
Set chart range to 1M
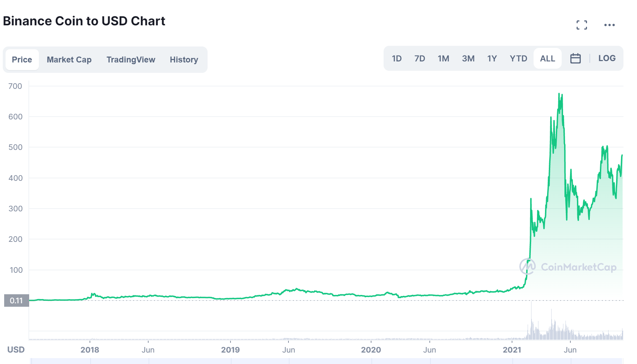(x=443, y=58)
